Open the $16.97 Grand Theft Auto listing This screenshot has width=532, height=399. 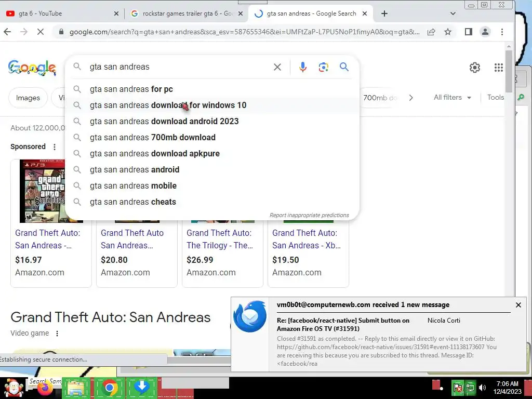[47, 239]
